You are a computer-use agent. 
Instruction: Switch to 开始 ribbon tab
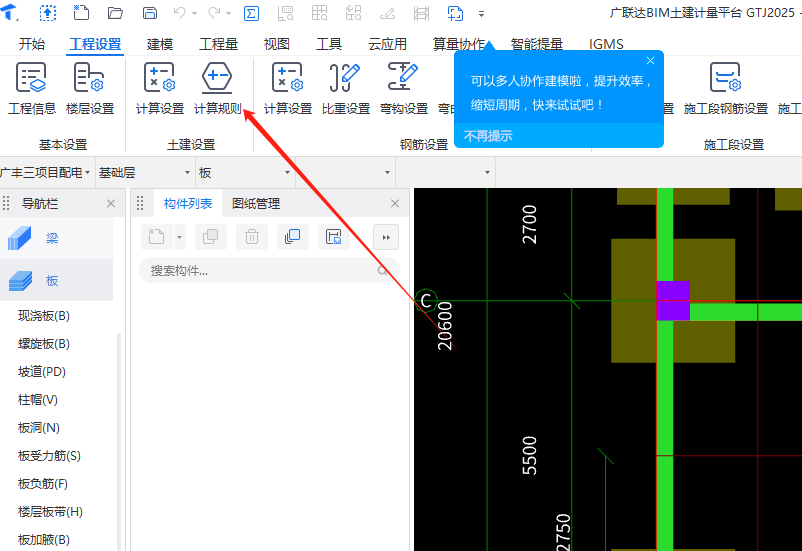(x=32, y=44)
